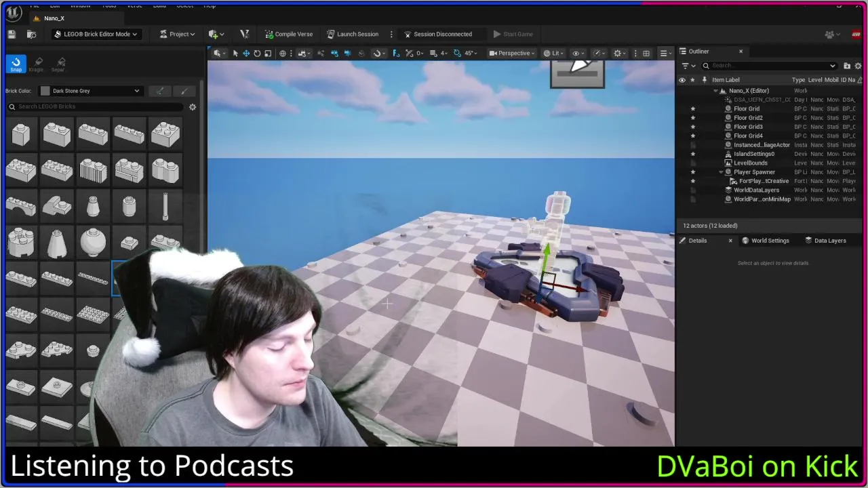
Task: Choose the scale gizmo icon
Action: tap(268, 53)
